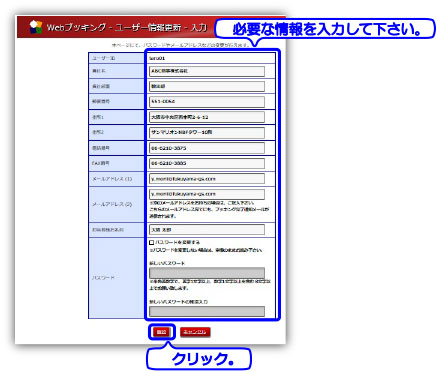Click the telephone number input field
The image size is (436, 372).
coord(207,148)
